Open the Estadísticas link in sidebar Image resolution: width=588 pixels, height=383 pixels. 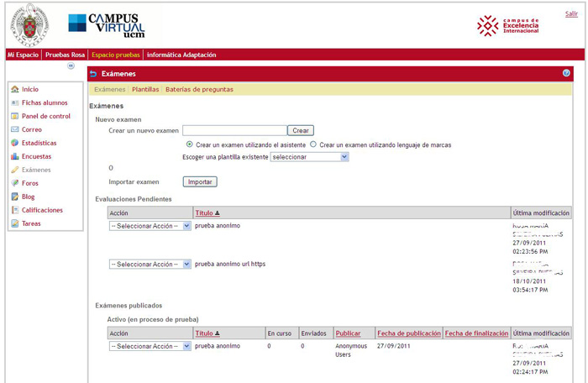39,143
